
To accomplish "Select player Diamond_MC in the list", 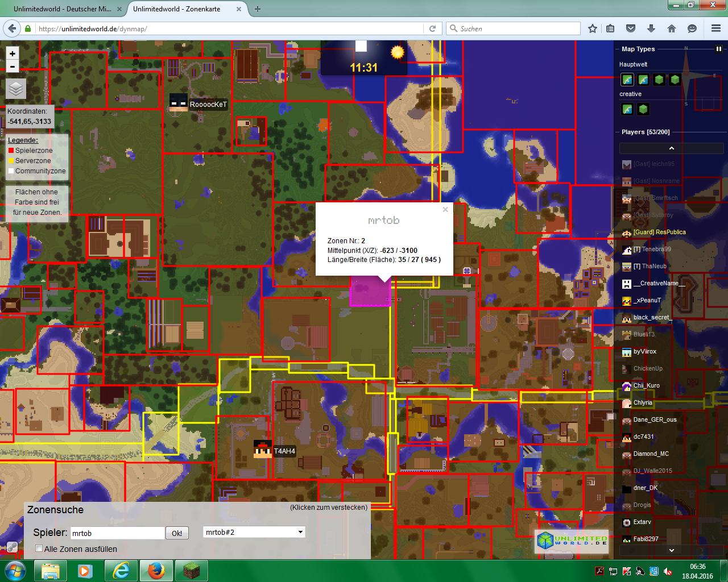I will (x=651, y=454).
